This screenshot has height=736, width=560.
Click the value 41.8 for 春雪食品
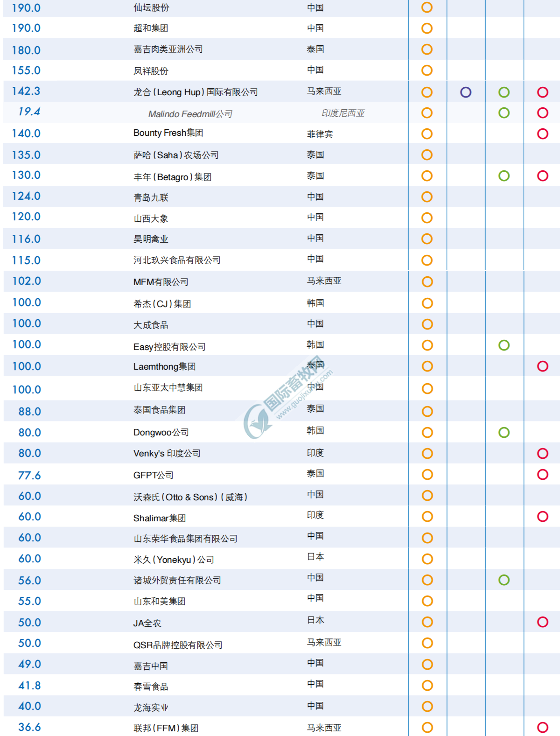point(29,686)
